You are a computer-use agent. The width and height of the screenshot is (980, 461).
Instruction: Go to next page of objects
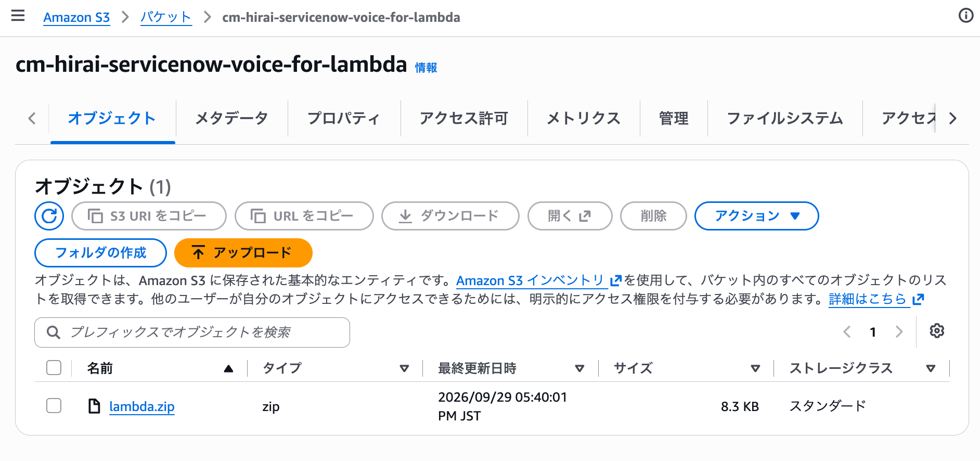pyautogui.click(x=899, y=332)
